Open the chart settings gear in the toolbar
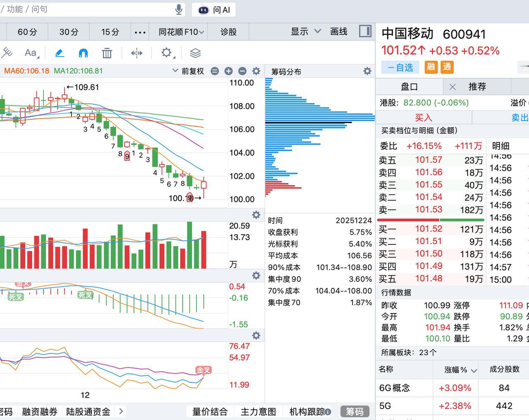529x420 pixels. 166,53
